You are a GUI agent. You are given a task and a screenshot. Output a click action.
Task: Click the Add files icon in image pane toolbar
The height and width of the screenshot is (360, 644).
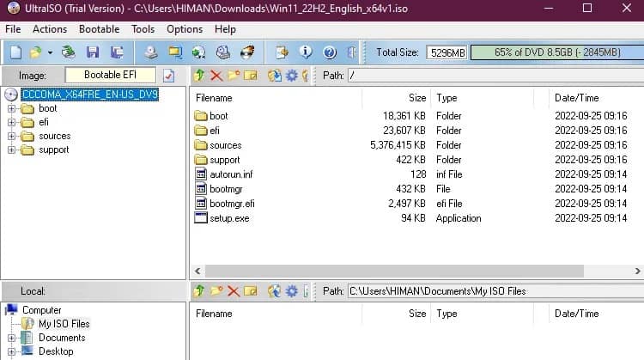(275, 76)
